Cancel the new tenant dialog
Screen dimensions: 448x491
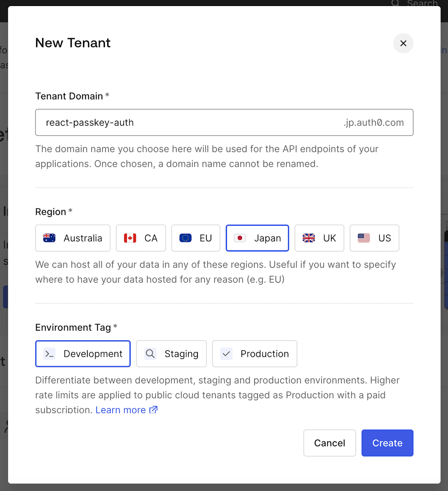[x=330, y=443]
